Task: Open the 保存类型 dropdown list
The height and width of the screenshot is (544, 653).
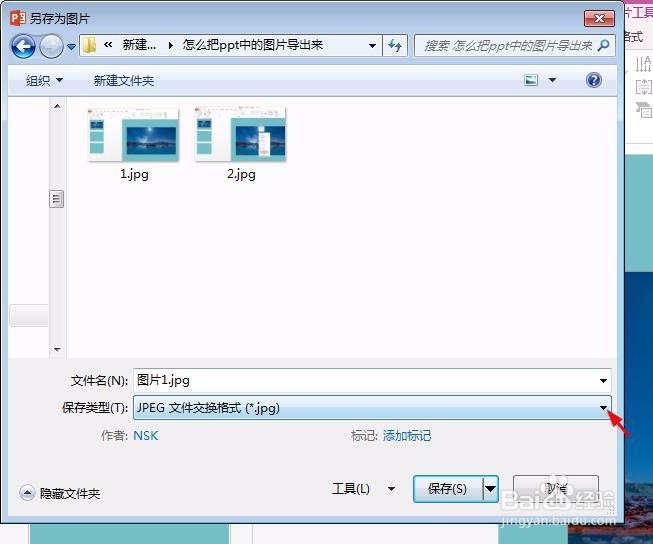Action: (x=372, y=407)
